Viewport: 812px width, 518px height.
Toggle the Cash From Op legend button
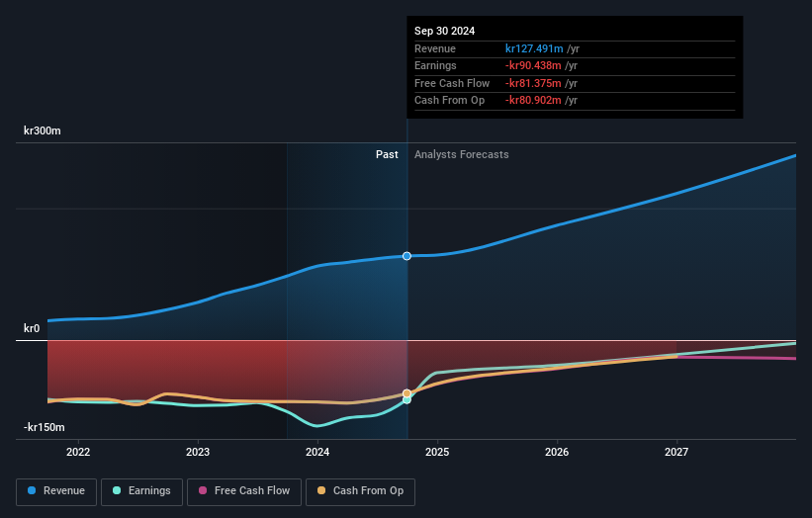click(360, 491)
